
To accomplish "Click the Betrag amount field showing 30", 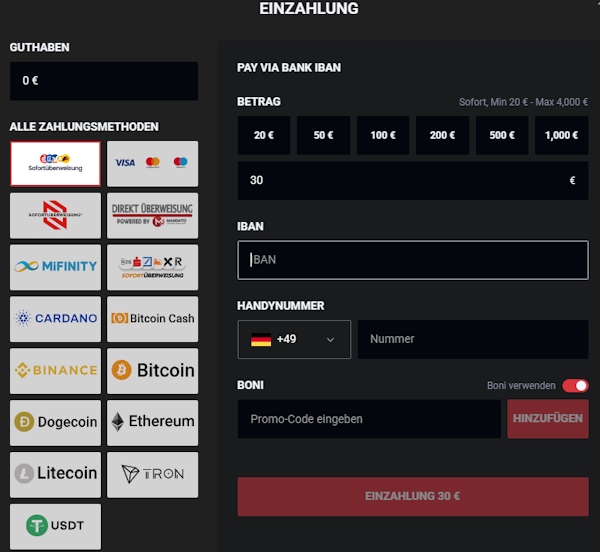I will [x=413, y=181].
